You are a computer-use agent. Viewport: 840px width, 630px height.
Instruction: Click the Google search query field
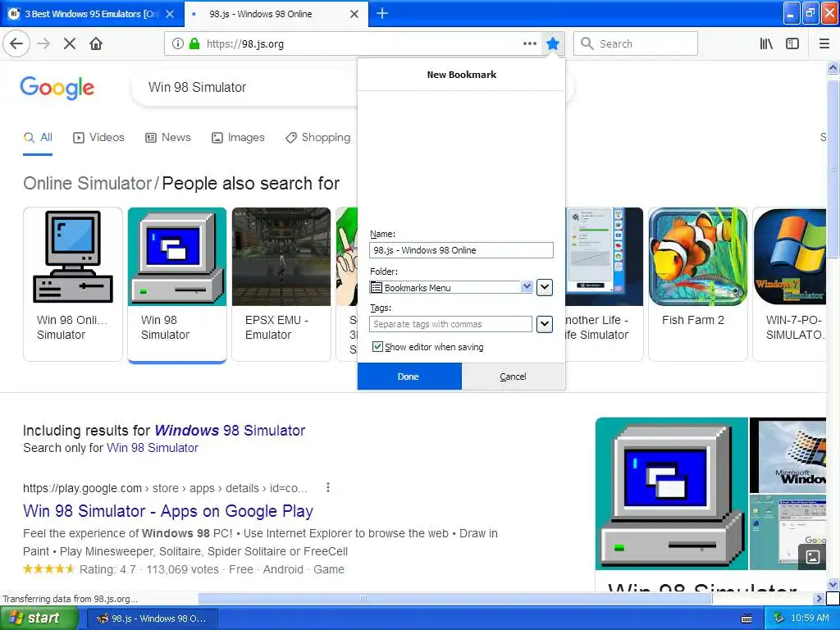(244, 87)
